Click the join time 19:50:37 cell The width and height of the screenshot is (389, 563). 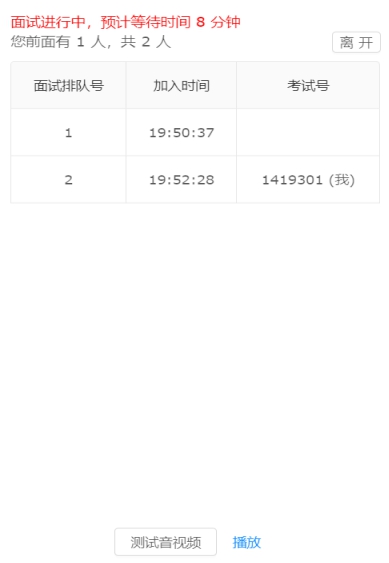click(x=181, y=132)
